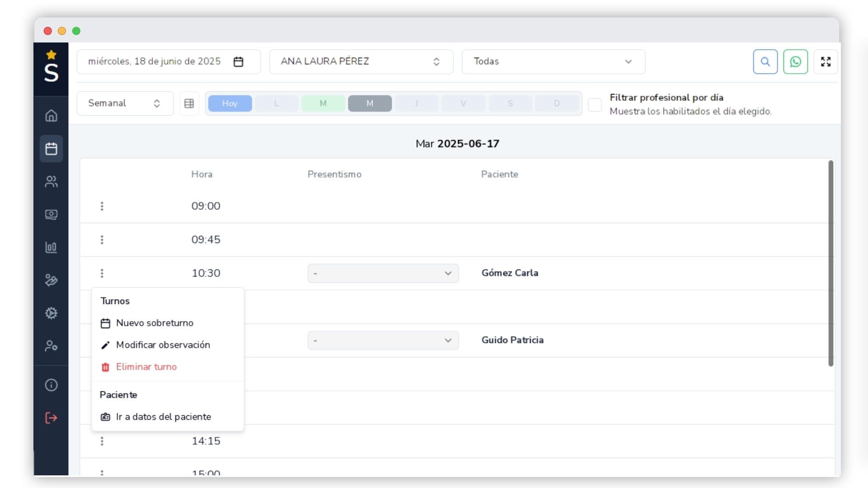Click Ir a datos del paciente

coord(163,417)
